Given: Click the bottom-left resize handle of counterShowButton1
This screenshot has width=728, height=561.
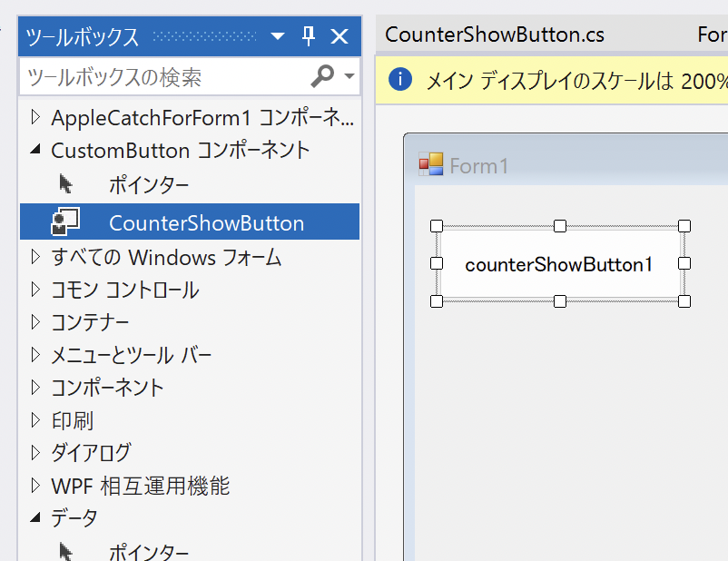Looking at the screenshot, I should (x=437, y=301).
